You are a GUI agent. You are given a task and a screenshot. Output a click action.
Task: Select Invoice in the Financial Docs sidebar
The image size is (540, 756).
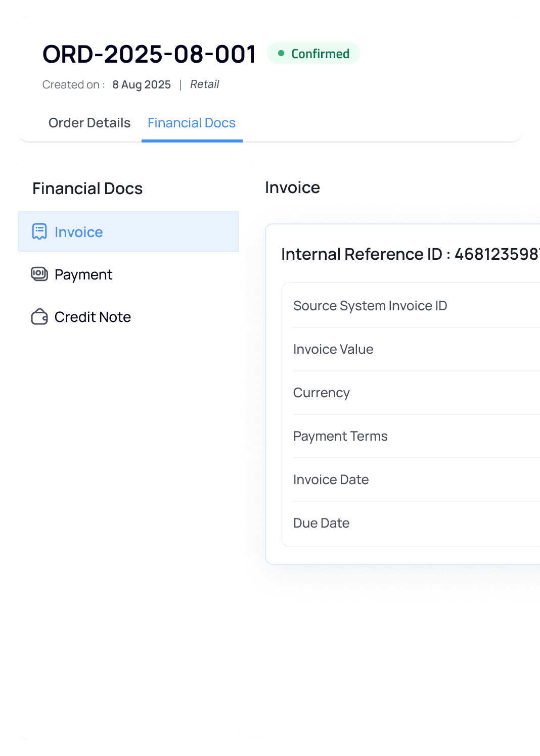78,231
